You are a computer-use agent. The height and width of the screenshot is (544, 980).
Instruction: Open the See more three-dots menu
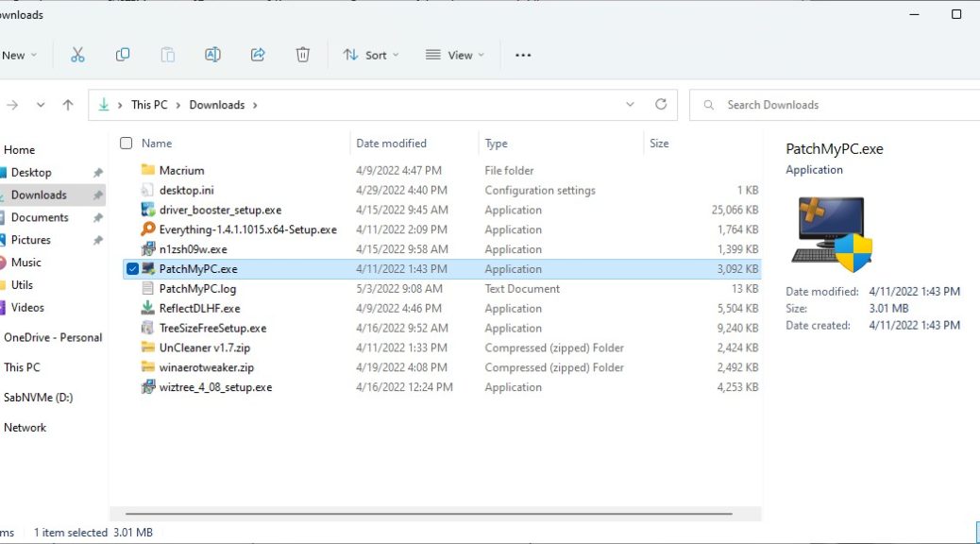pyautogui.click(x=523, y=55)
